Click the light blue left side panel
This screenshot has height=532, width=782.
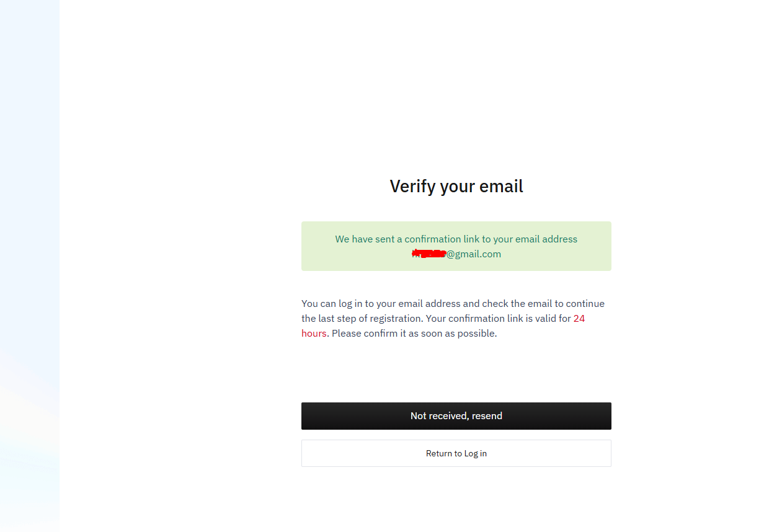pyautogui.click(x=29, y=248)
